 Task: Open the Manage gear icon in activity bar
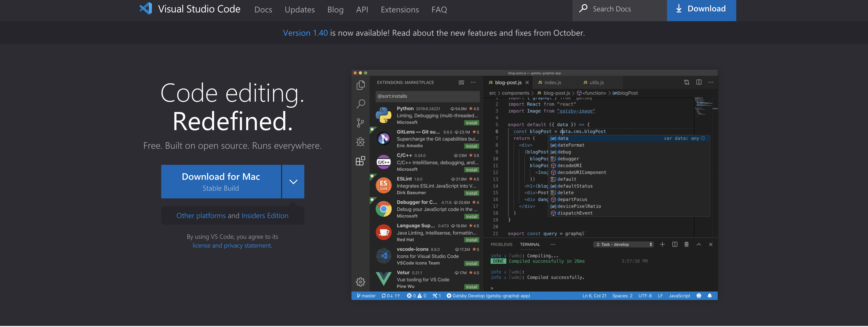[361, 282]
